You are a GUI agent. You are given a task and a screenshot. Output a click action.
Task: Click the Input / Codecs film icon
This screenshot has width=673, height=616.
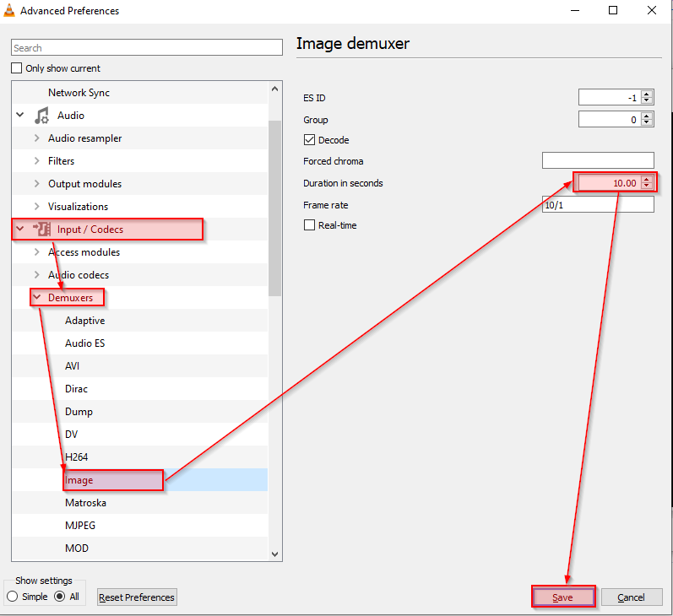pos(41,230)
